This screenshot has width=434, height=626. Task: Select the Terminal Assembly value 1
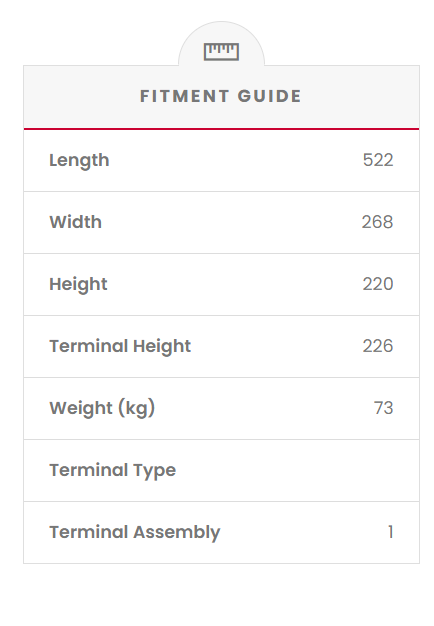(390, 532)
